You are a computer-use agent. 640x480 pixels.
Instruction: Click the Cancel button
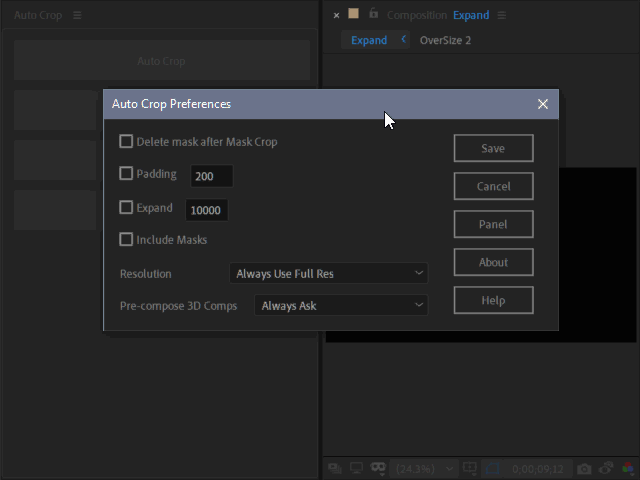click(x=493, y=186)
